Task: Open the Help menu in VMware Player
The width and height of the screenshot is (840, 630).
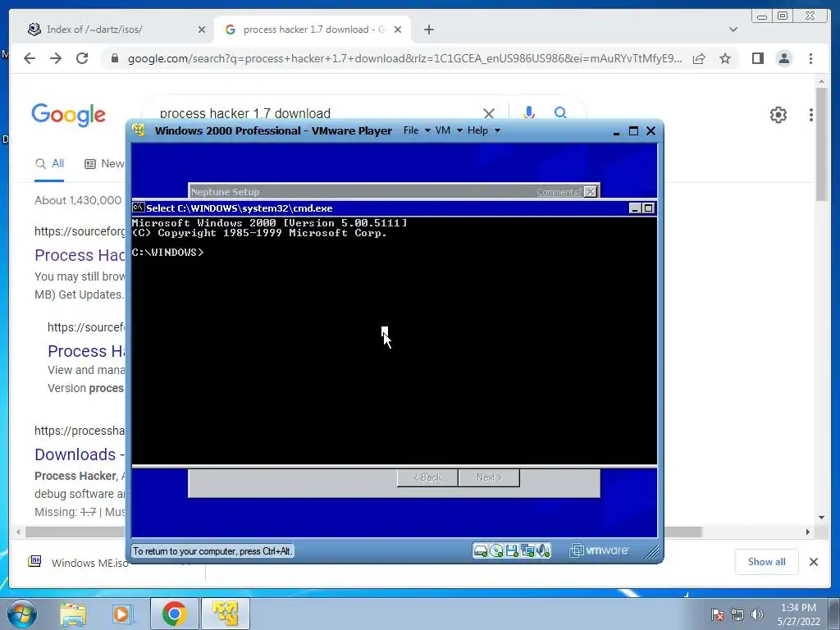Action: (x=483, y=130)
